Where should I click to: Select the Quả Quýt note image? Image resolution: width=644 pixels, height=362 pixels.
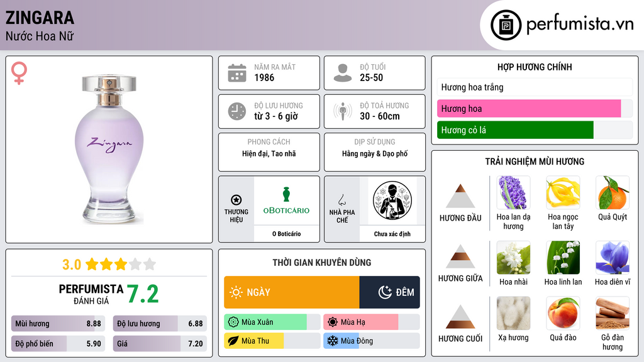pyautogui.click(x=613, y=192)
